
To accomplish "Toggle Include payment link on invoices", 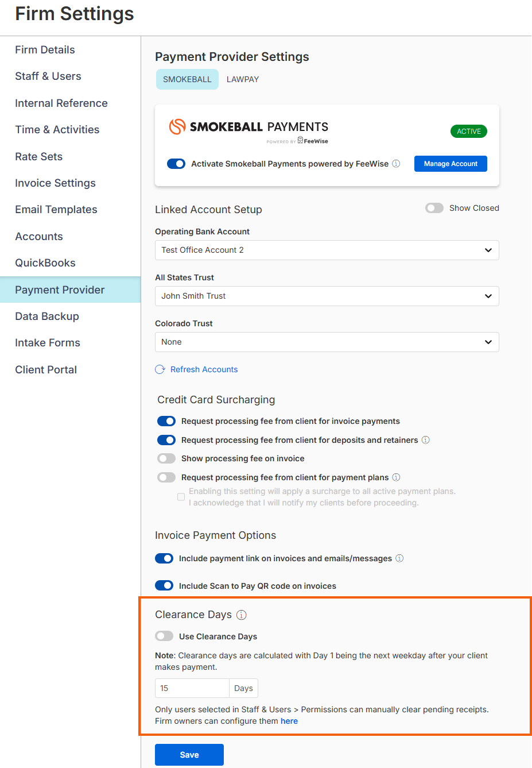I will [x=164, y=558].
